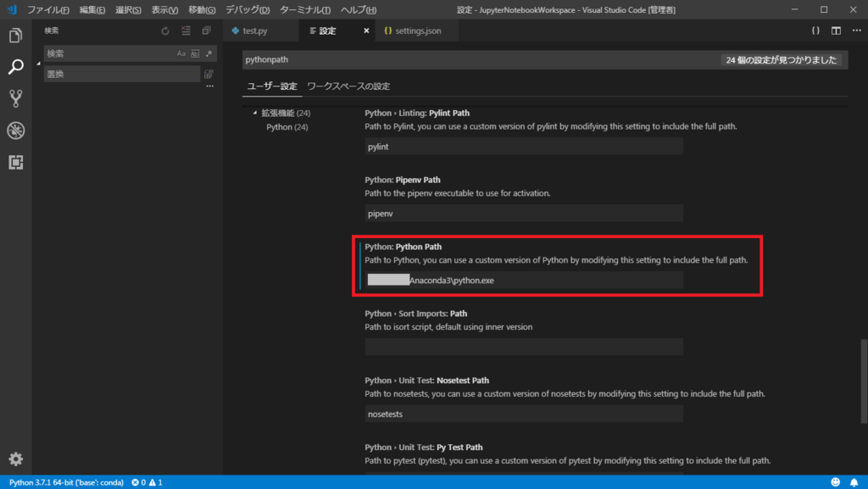This screenshot has height=489, width=868.
Task: Collapse the replace field toggle arrow
Action: [x=38, y=64]
